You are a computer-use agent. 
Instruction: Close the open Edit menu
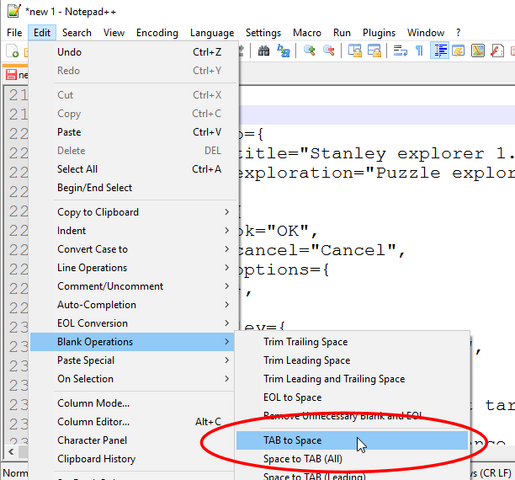[42, 33]
